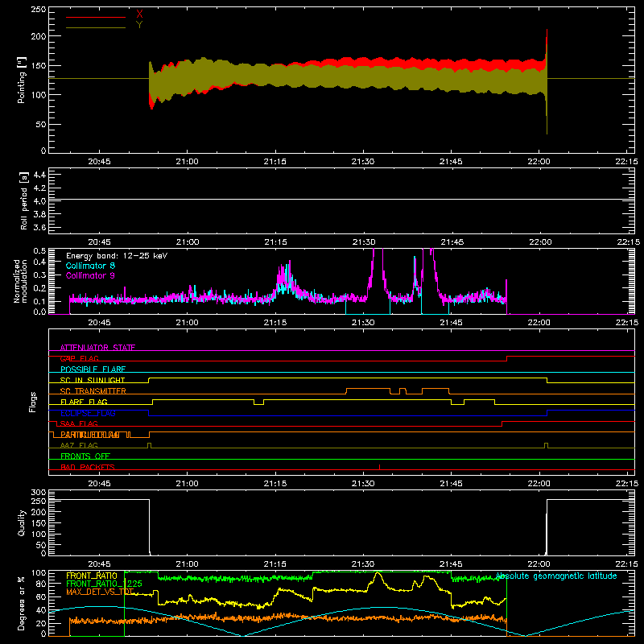The width and height of the screenshot is (644, 644).
Task: Click the Collimator 9 legend label
Action: [x=90, y=275]
